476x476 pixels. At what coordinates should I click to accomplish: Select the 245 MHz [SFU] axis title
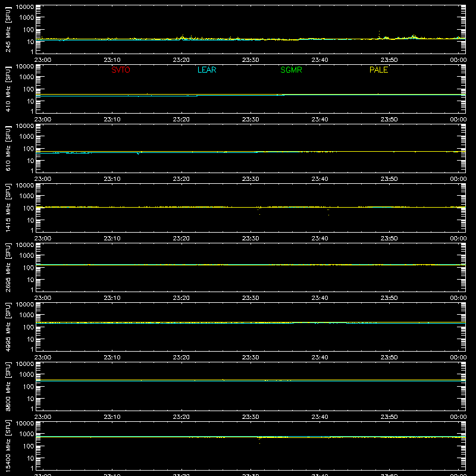click(x=8, y=29)
